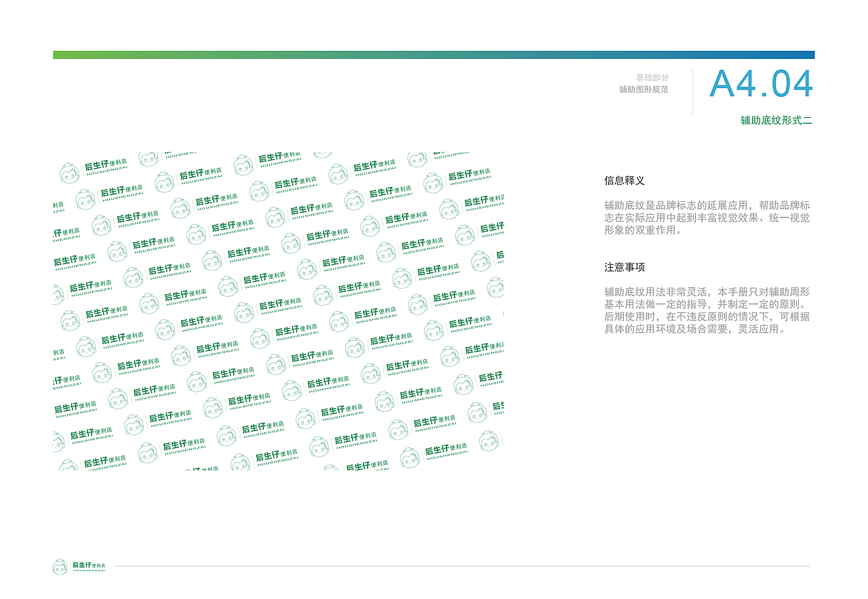The width and height of the screenshot is (868, 599).
Task: Click the green-to-blue gradient header bar
Action: 434,55
